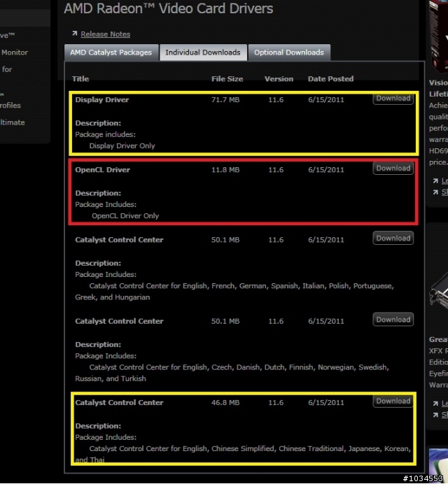Download the Display Driver package
448x484 pixels.
click(393, 99)
